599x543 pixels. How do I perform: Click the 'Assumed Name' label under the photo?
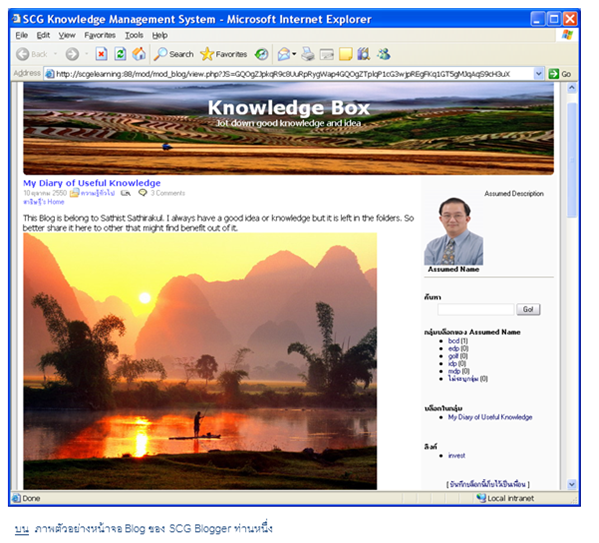tap(453, 269)
